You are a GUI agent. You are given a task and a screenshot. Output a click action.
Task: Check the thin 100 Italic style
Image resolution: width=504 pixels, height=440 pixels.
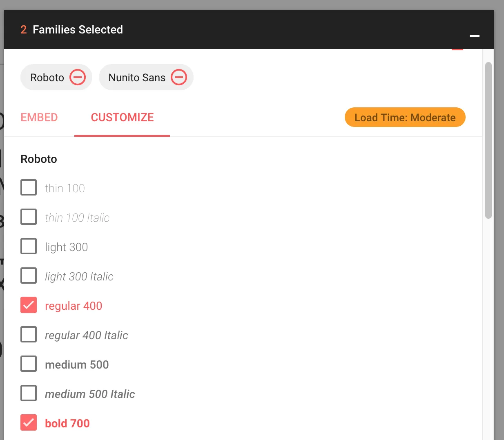29,217
